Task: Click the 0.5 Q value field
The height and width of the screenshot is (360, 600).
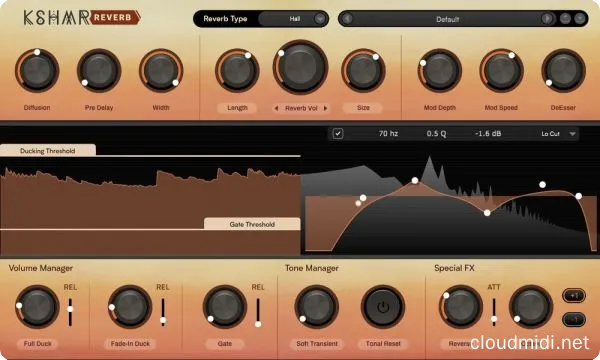Action: (436, 134)
